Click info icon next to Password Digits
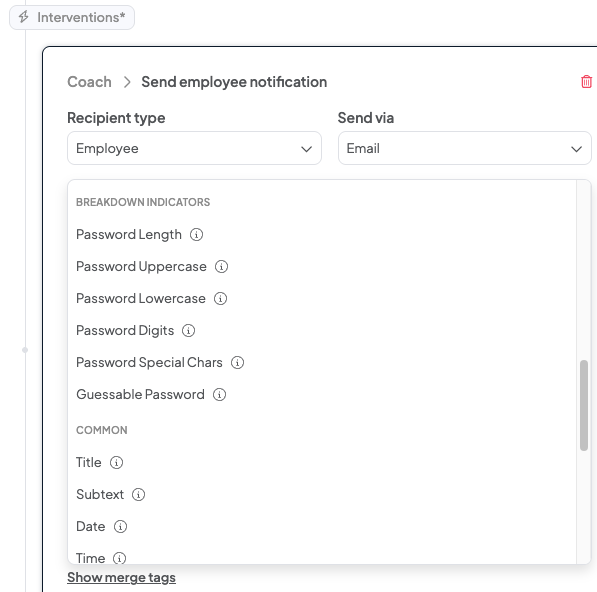597x592 pixels. pos(188,330)
